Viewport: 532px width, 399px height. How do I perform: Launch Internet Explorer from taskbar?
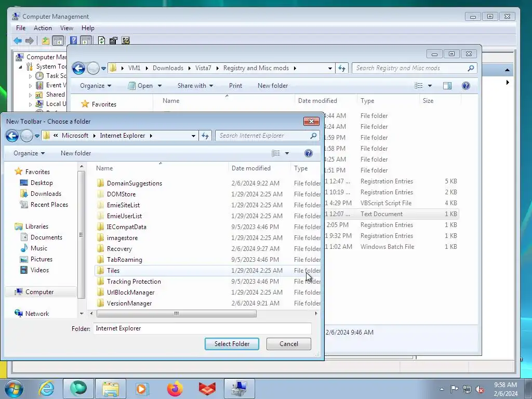tap(46, 389)
